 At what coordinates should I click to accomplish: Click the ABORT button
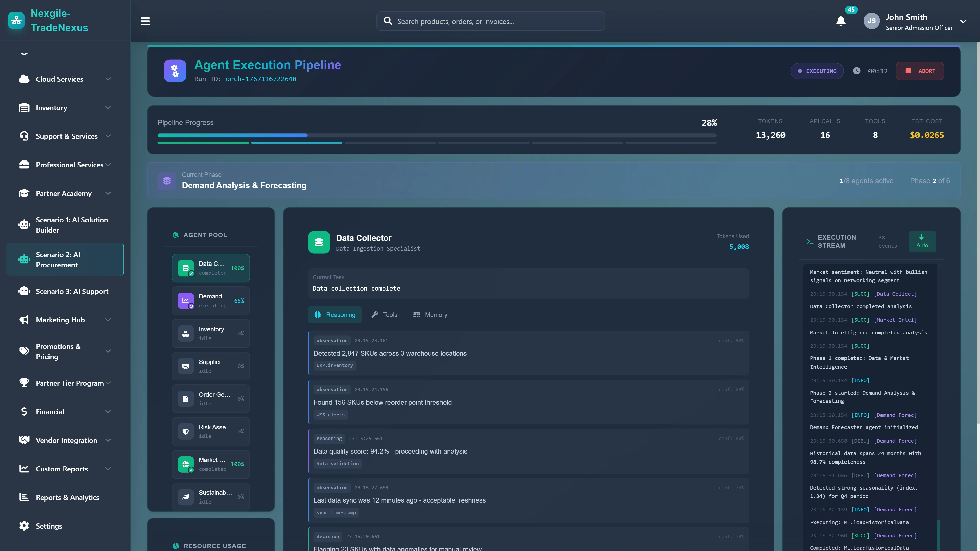pyautogui.click(x=920, y=71)
